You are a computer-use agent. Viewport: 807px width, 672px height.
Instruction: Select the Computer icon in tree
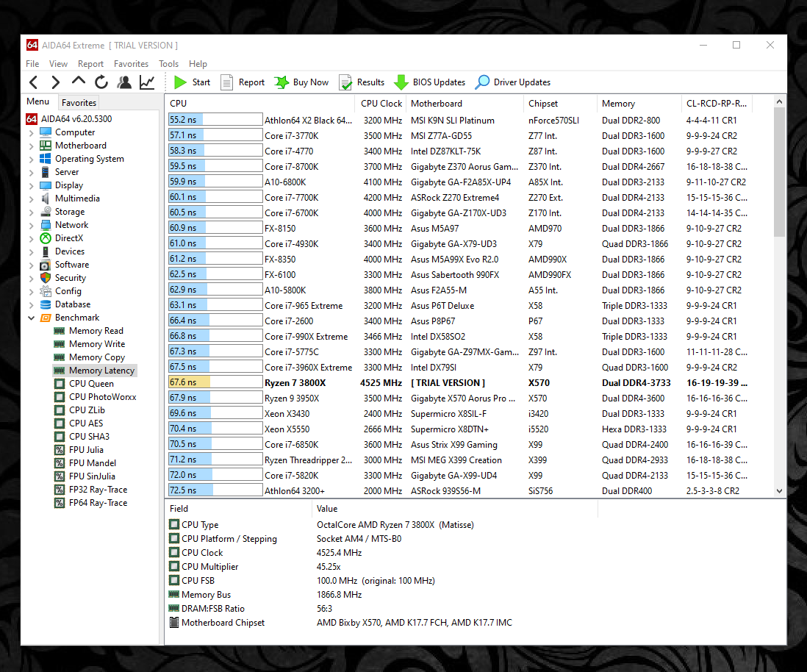click(x=46, y=132)
